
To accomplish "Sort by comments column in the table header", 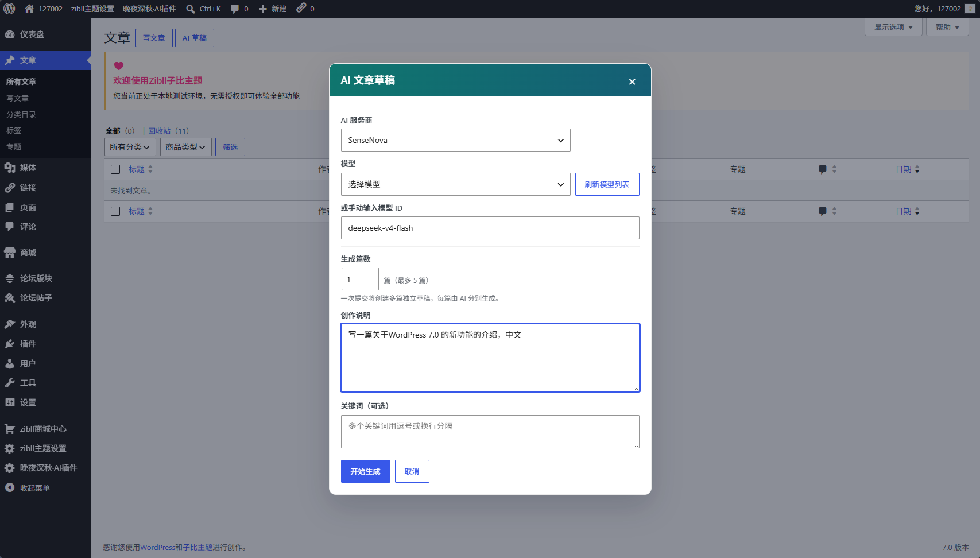I will coord(827,169).
